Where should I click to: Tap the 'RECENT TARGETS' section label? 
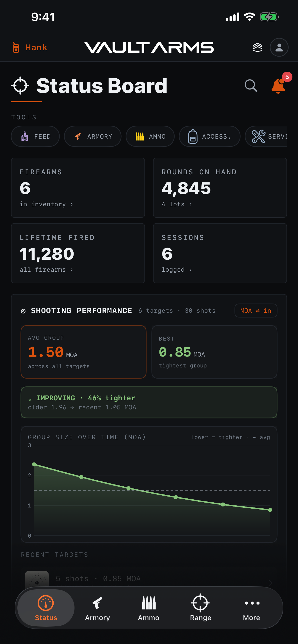(55, 555)
